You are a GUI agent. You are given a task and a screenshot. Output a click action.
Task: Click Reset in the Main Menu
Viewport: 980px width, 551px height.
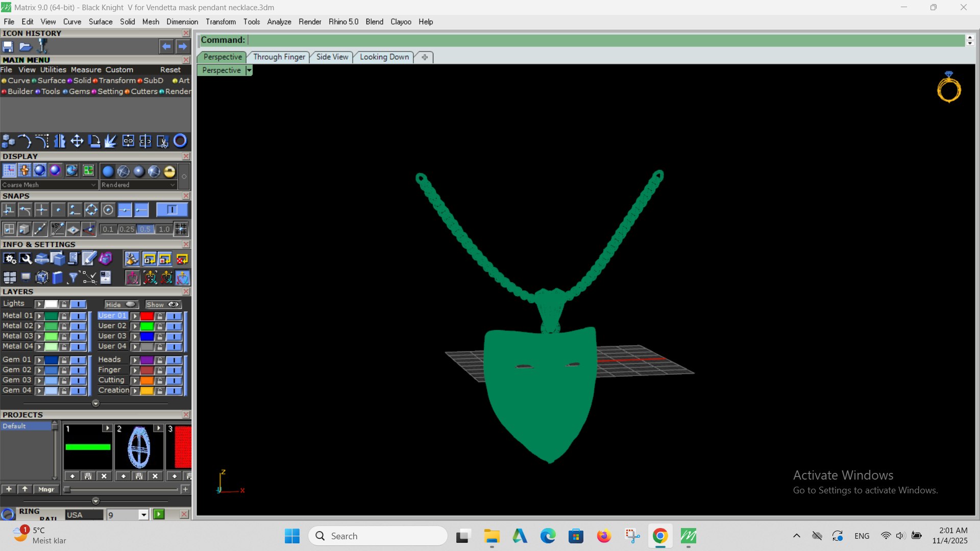[x=170, y=70]
